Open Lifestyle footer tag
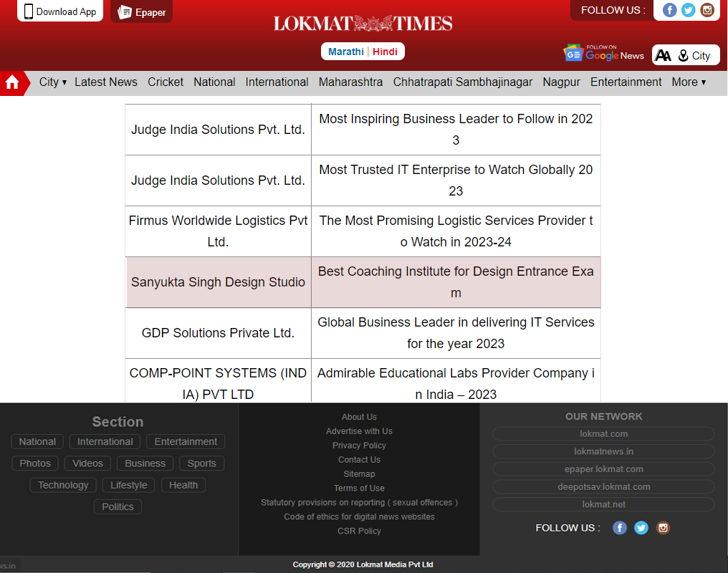Image resolution: width=728 pixels, height=573 pixels. click(128, 486)
